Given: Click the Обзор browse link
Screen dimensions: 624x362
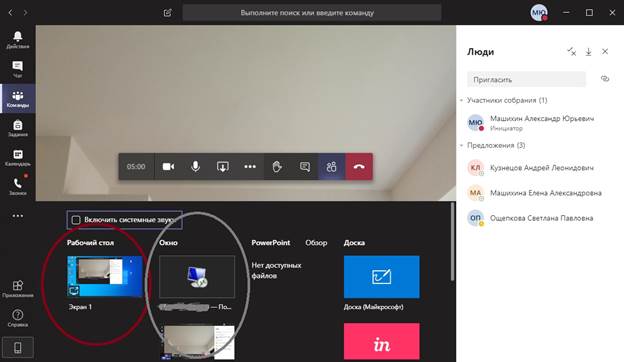Looking at the screenshot, I should tap(316, 243).
